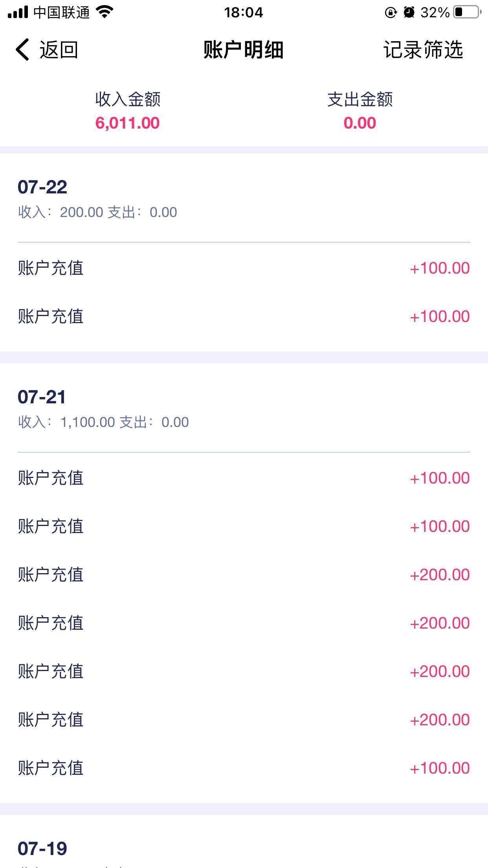Tap the cellular signal bars icon
The image size is (488, 868).
(x=18, y=12)
